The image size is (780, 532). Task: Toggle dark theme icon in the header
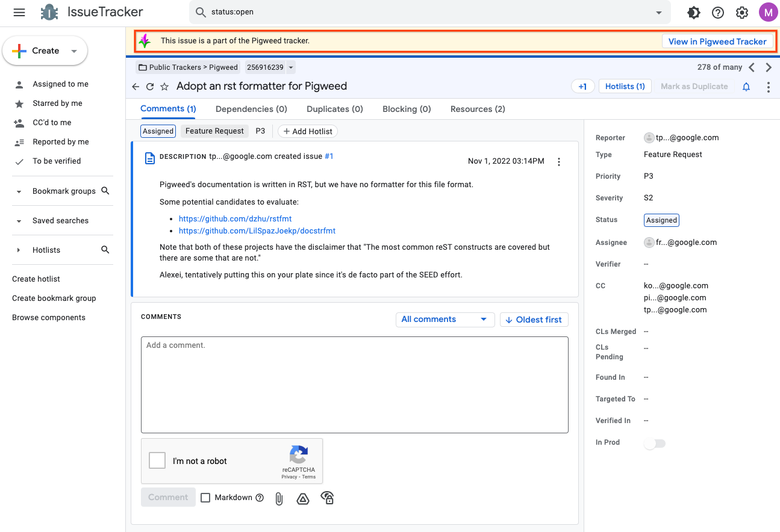693,12
